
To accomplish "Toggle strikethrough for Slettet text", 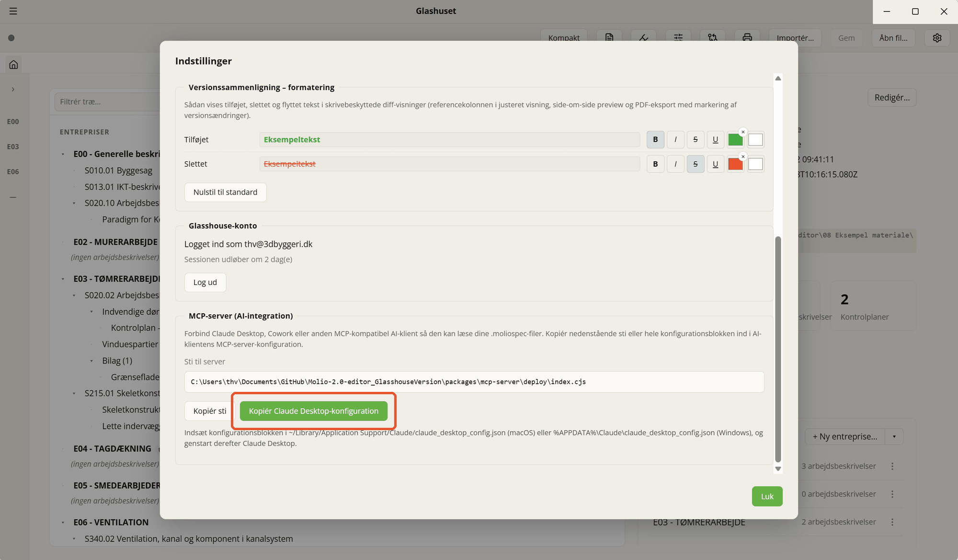I will (x=696, y=164).
